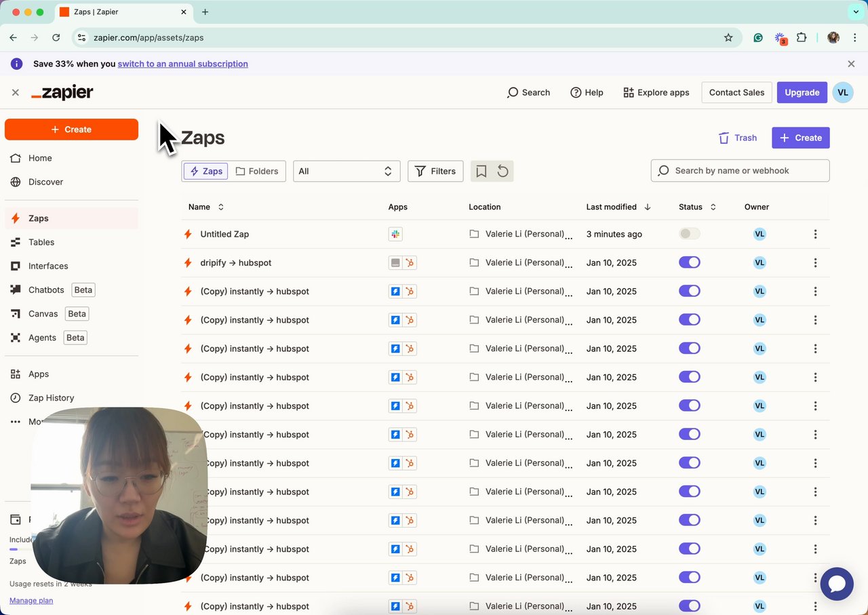
Task: Open a new browser tab
Action: (205, 12)
